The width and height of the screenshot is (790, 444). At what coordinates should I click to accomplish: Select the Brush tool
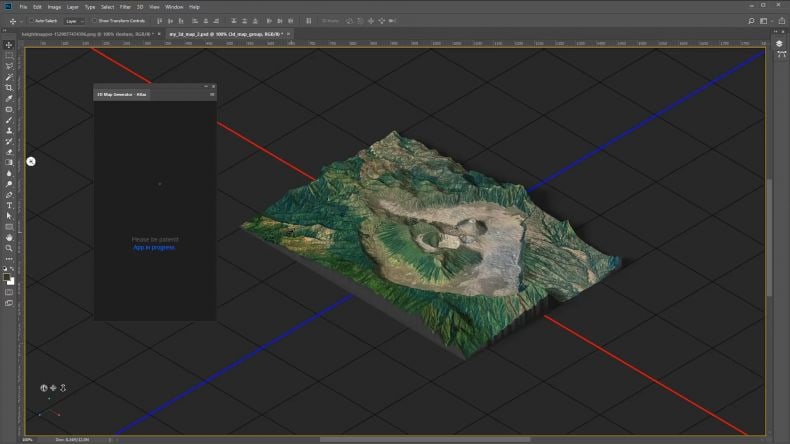(x=9, y=120)
